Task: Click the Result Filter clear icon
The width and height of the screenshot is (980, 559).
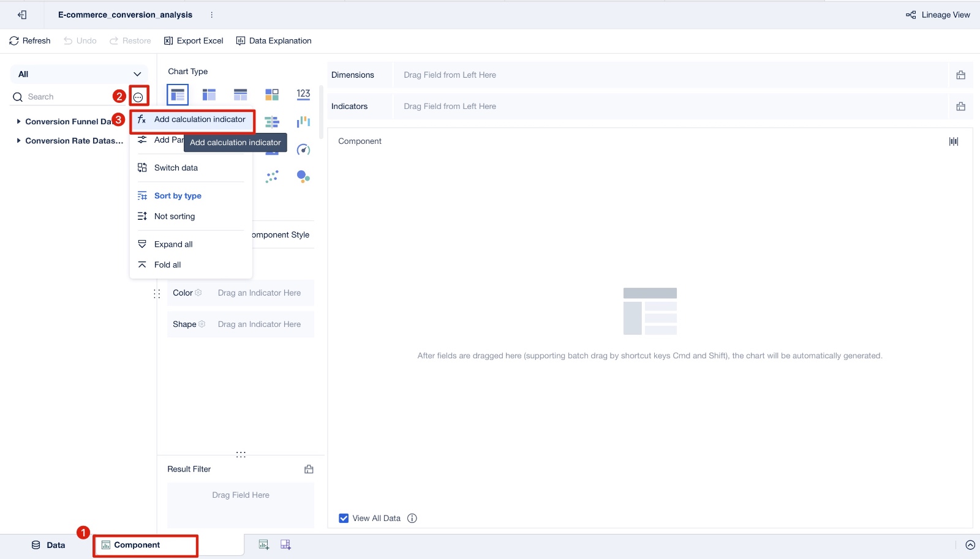Action: point(309,469)
